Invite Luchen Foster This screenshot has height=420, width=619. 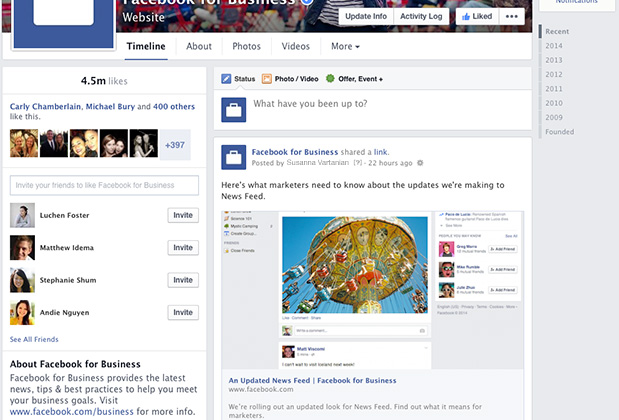pyautogui.click(x=183, y=215)
